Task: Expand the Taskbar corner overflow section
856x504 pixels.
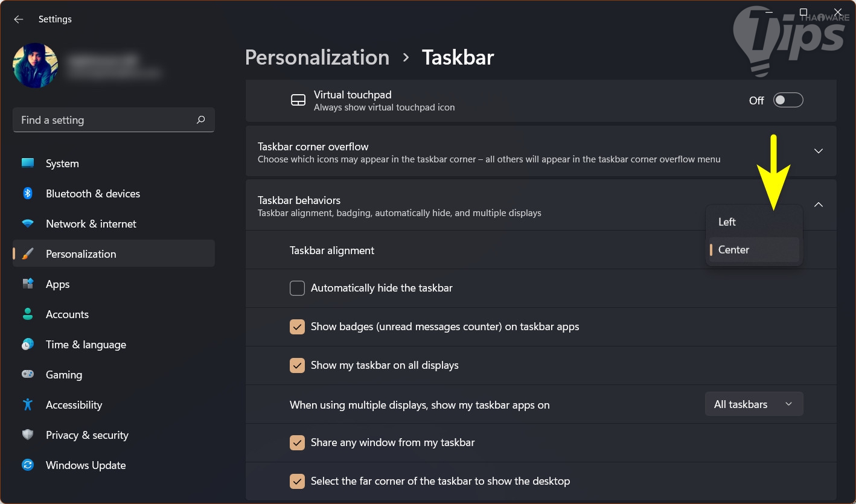Action: (x=818, y=151)
